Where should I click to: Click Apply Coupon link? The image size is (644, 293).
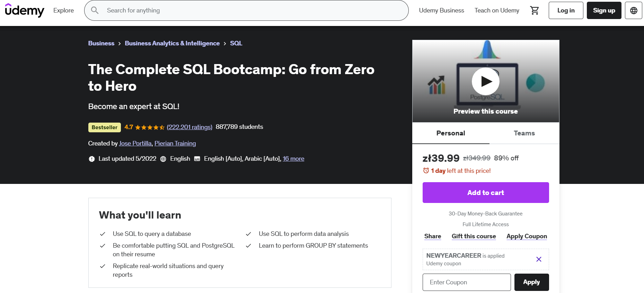527,236
